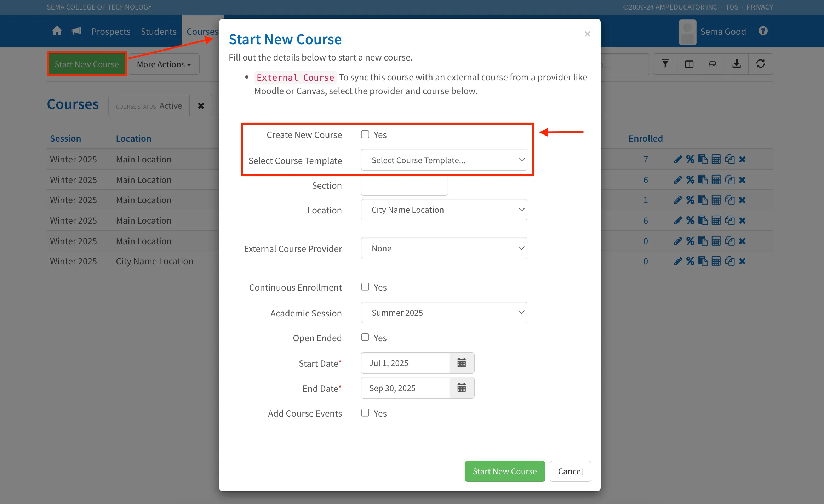Open End Date calendar picker icon
824x504 pixels.
(462, 388)
